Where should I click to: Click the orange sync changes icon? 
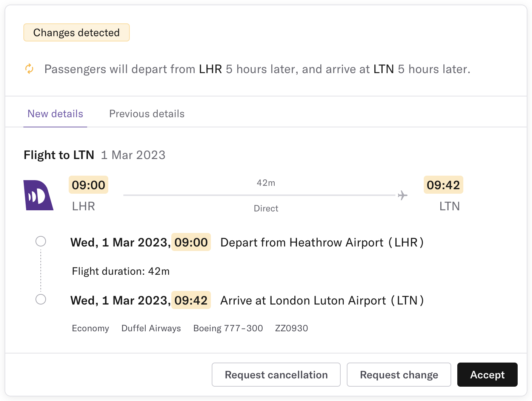[x=29, y=69]
